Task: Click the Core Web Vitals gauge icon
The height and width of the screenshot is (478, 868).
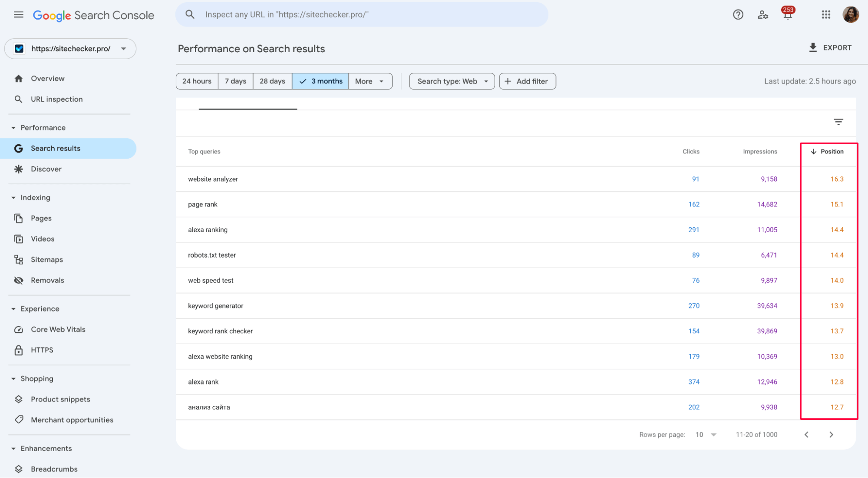Action: [18, 329]
